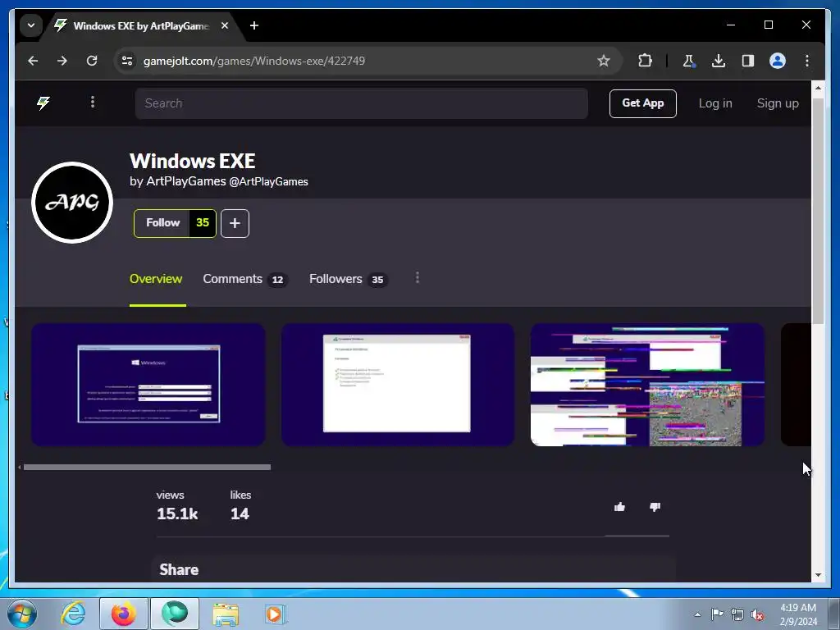
Task: Click the page vertical scrollbar thumb
Action: [x=818, y=211]
